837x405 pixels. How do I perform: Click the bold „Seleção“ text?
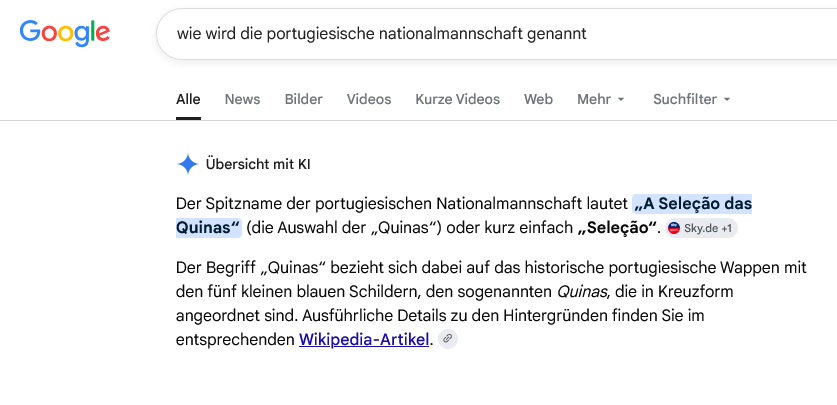click(617, 228)
